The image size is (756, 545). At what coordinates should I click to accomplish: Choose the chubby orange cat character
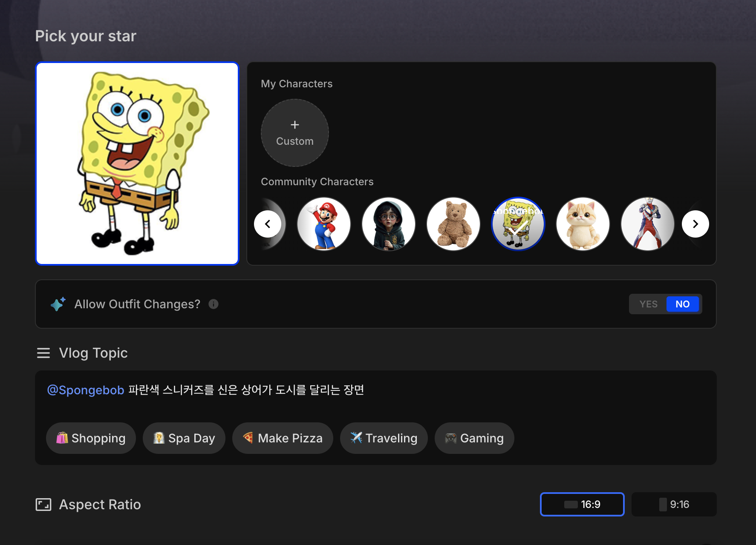click(x=583, y=224)
